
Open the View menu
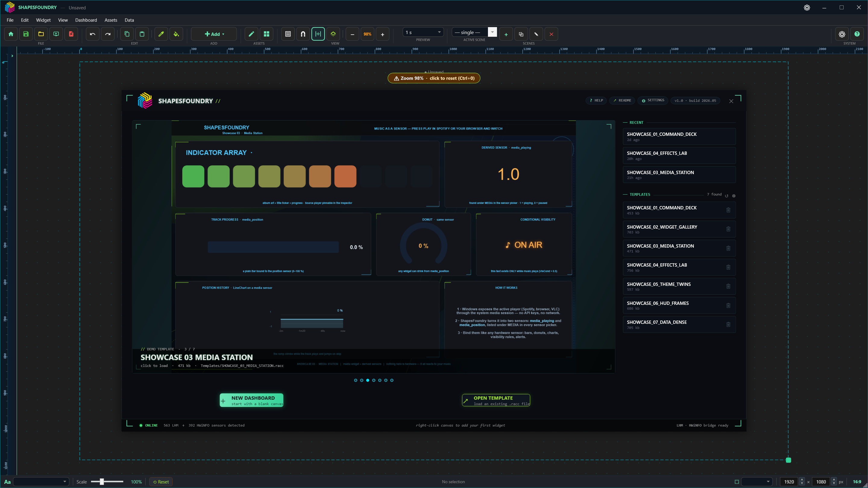[63, 20]
